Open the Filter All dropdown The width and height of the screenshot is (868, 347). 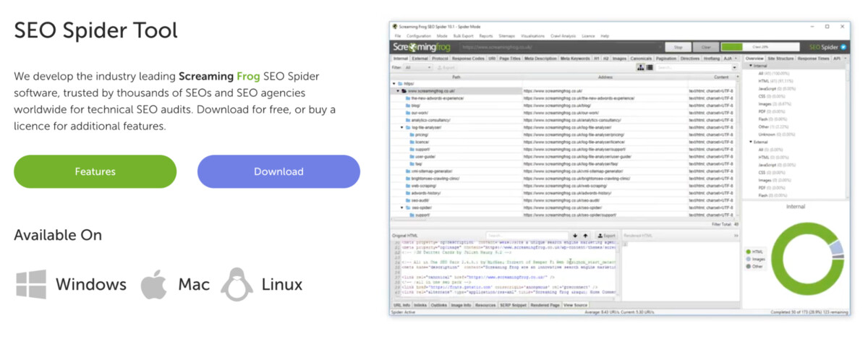pos(418,67)
